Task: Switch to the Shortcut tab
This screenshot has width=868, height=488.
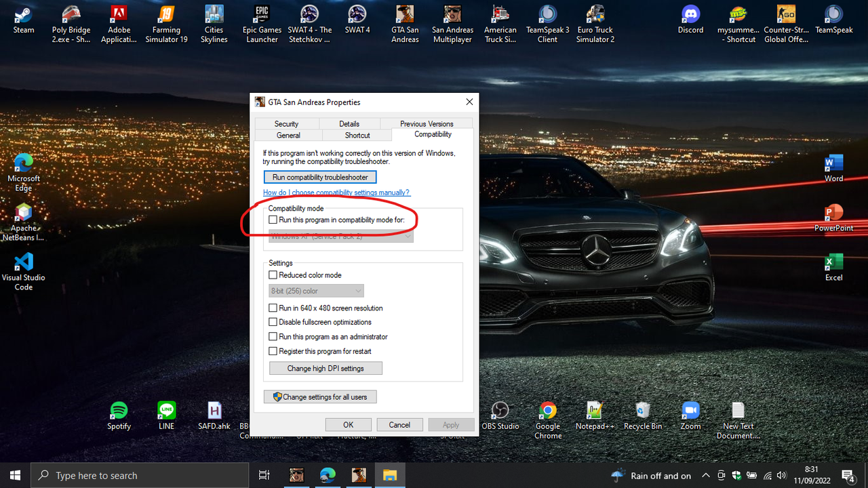Action: click(x=357, y=136)
